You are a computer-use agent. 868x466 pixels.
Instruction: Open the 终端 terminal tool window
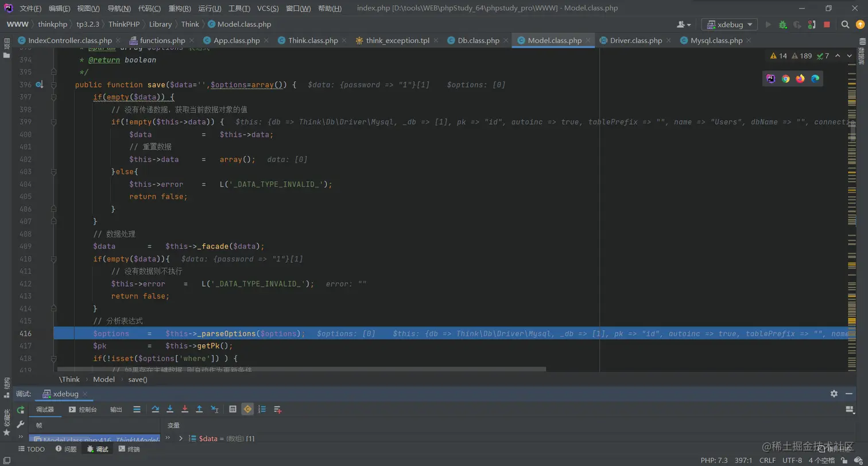click(x=129, y=449)
